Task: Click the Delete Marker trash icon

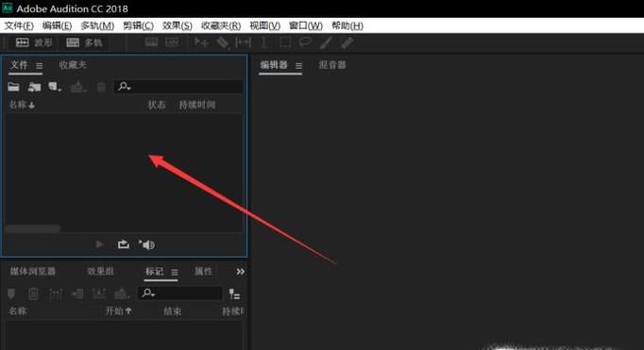Action: 33,293
